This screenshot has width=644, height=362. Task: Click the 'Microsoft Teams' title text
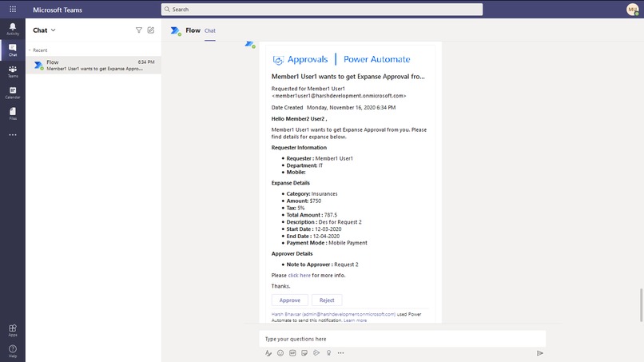[x=58, y=10]
